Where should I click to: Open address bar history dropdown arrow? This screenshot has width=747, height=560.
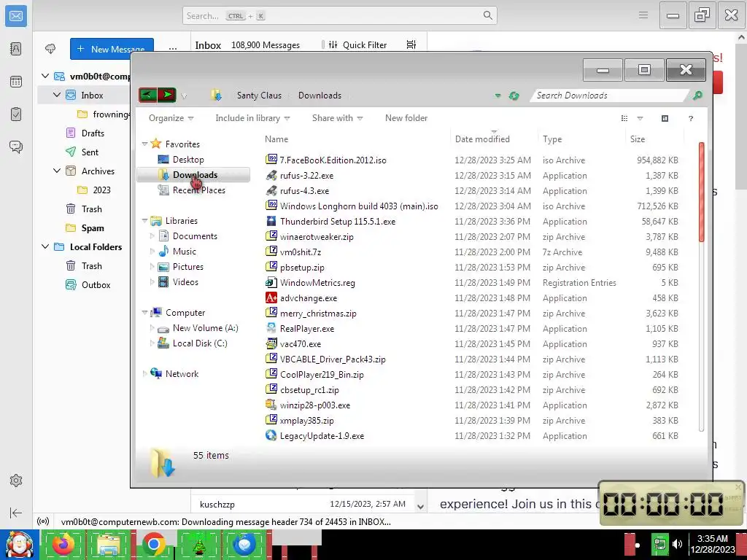[x=498, y=96]
